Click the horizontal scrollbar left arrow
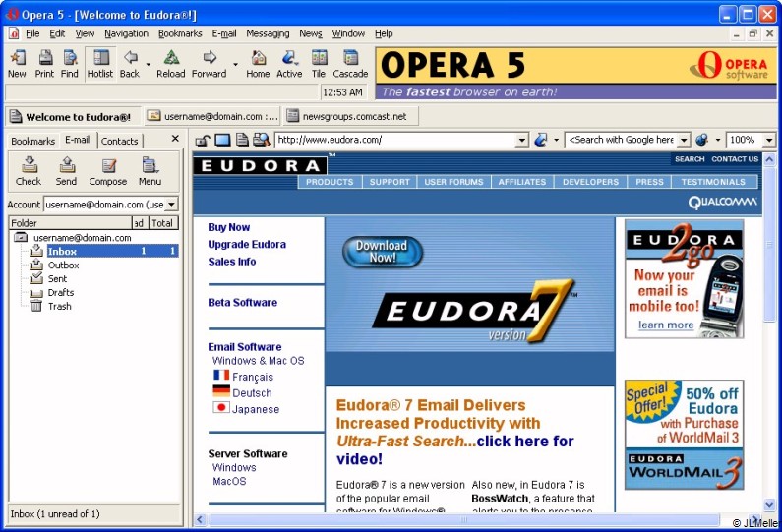782x532 pixels. point(200,519)
